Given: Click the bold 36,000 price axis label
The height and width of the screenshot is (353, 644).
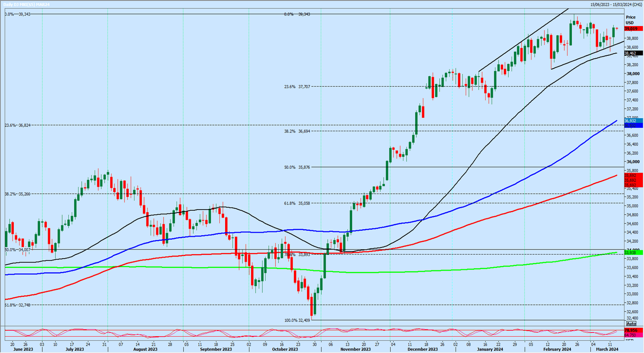Looking at the screenshot, I should 633,162.
